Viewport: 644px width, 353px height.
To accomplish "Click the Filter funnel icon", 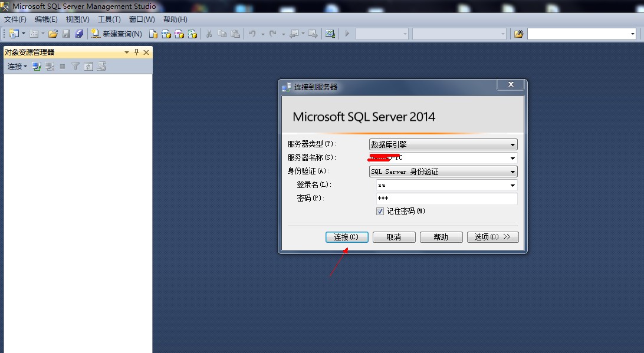I will (x=75, y=66).
